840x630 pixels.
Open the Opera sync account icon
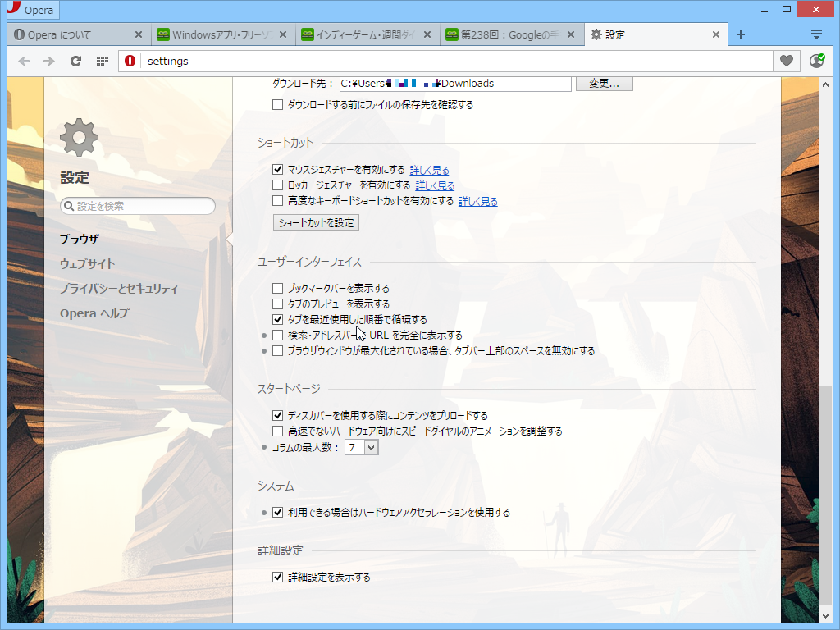[x=815, y=61]
